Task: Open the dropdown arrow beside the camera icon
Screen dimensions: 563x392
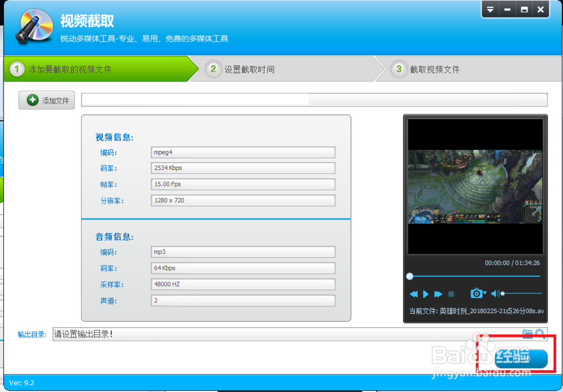Action: point(485,293)
